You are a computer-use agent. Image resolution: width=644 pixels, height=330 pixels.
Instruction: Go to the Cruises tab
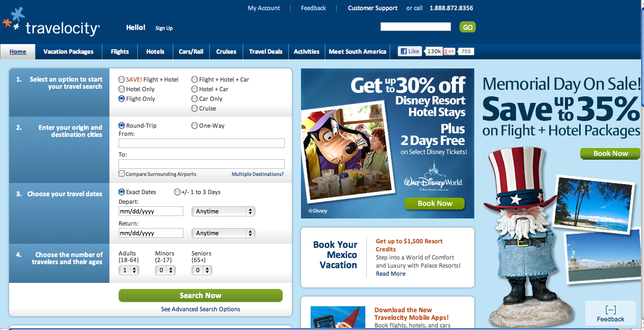[x=226, y=52]
